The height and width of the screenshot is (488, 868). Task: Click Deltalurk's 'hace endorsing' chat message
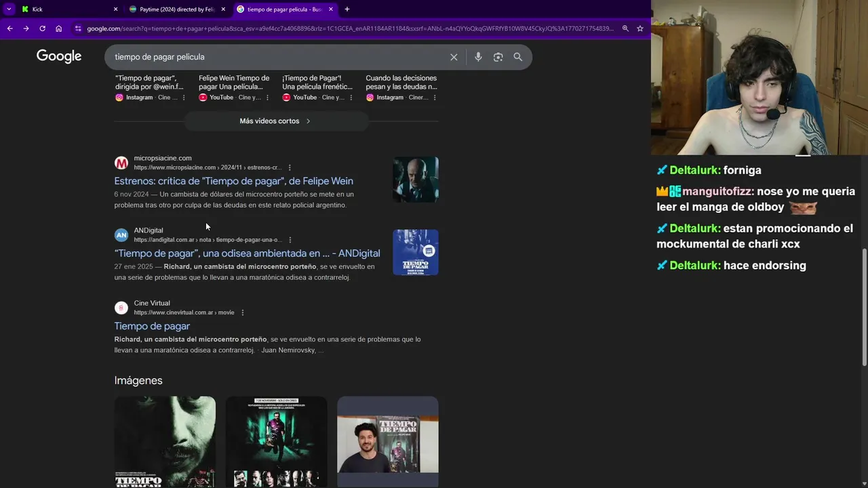click(x=731, y=266)
